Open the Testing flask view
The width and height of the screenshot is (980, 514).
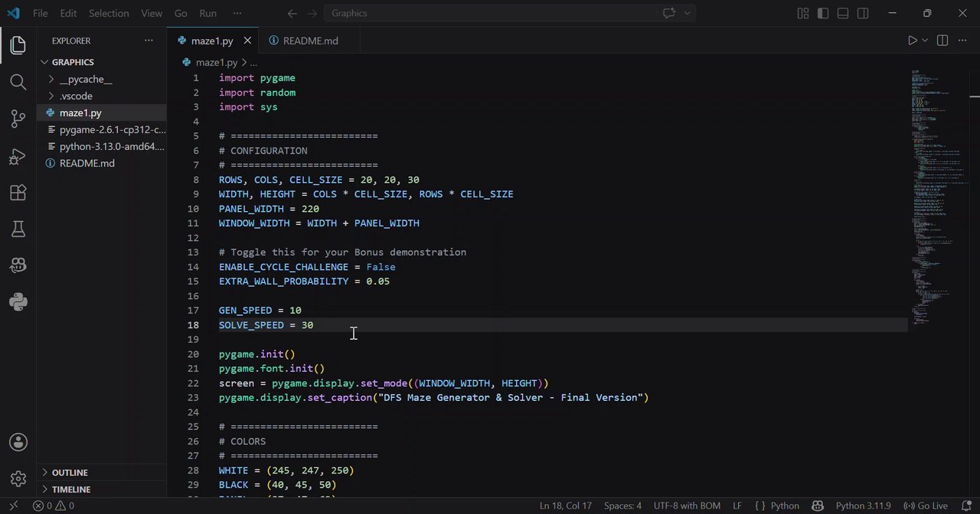tap(18, 229)
